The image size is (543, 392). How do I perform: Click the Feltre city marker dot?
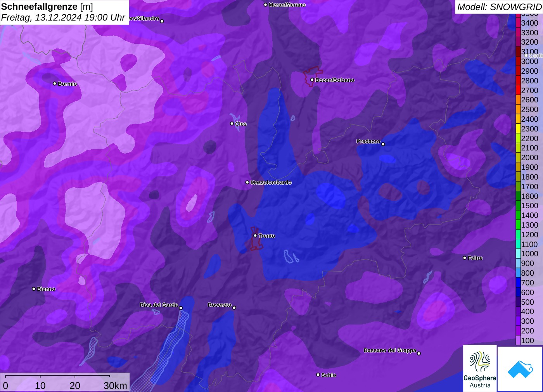(x=465, y=257)
